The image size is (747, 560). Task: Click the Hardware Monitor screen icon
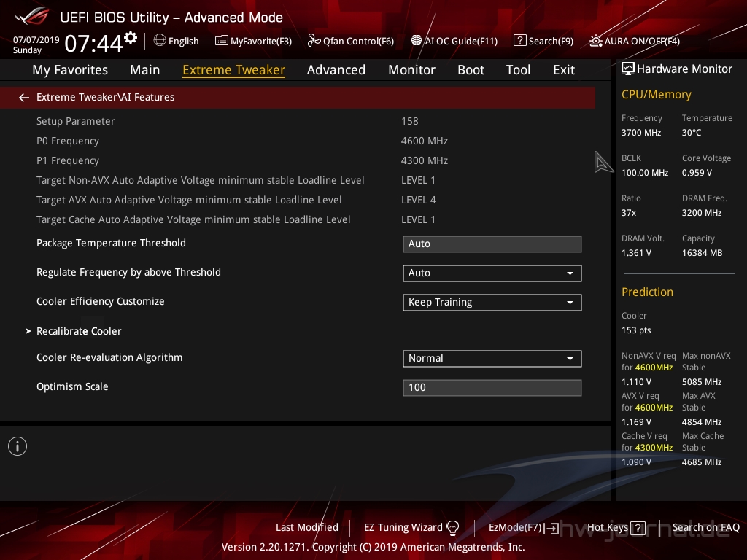[x=628, y=69]
